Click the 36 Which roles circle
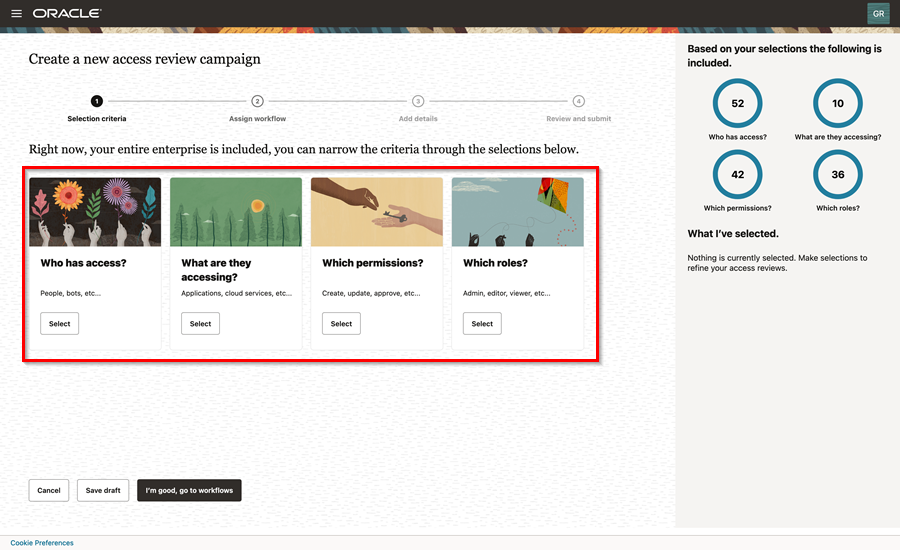 [838, 175]
